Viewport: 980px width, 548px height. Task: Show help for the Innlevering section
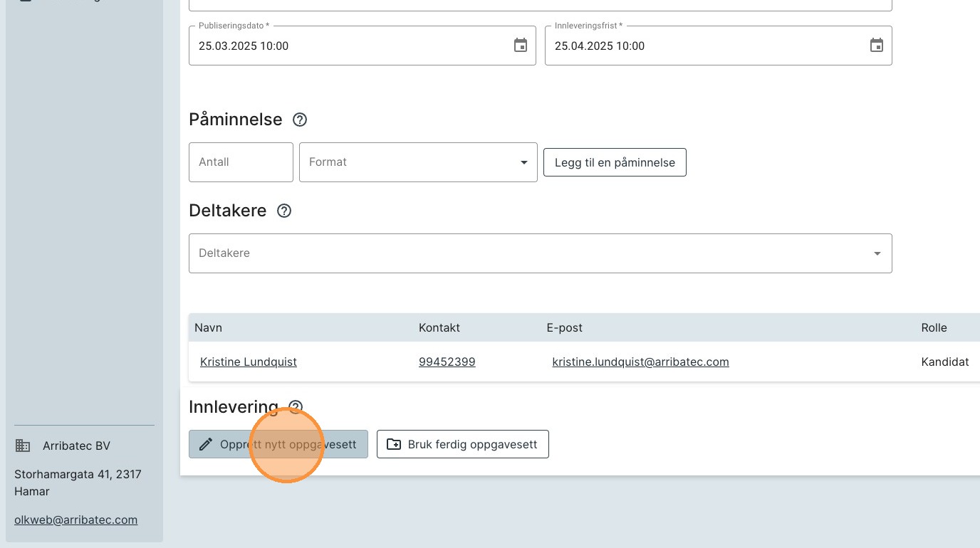coord(296,407)
